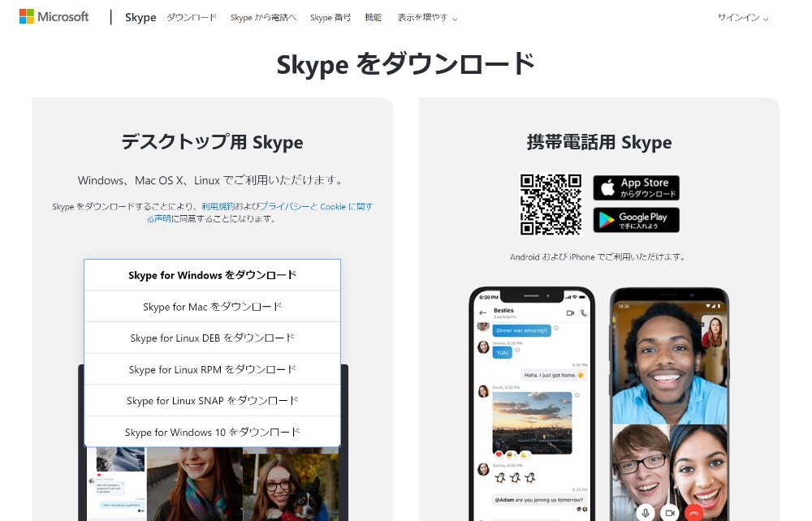Click the red hang-up icon on Android mockup

(x=694, y=513)
